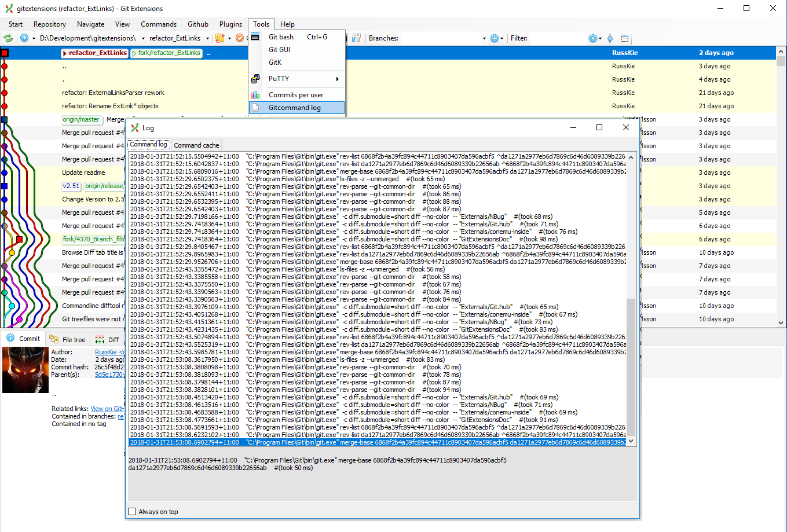Toggle the split view layout icon

[625, 38]
